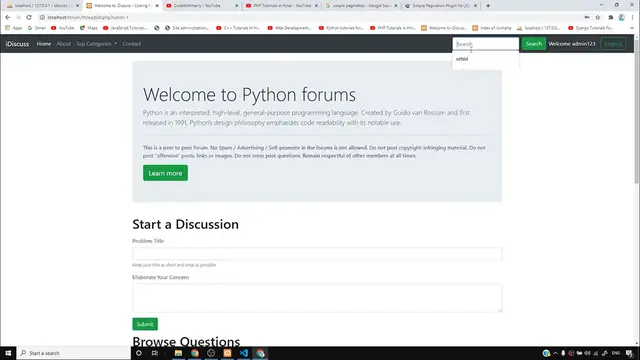
Task: Open Task View on the taskbar
Action: [155, 353]
